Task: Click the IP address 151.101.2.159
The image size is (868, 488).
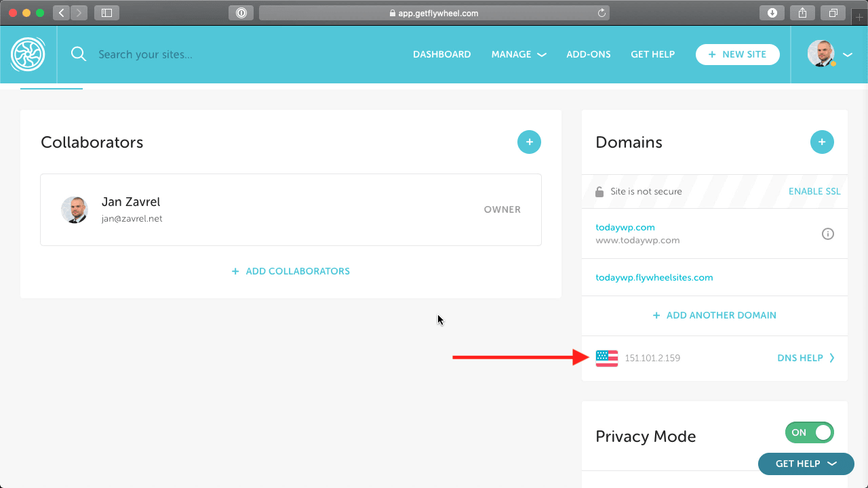Action: click(652, 358)
